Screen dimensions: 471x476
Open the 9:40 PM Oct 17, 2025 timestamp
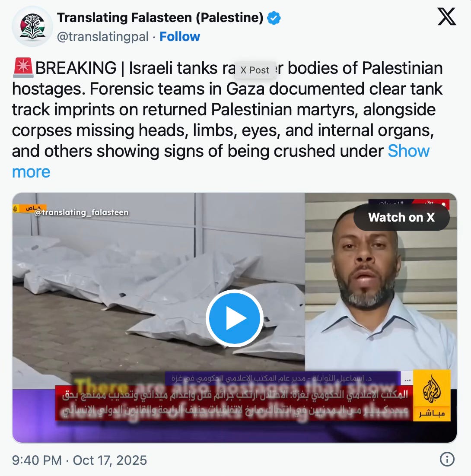click(79, 460)
